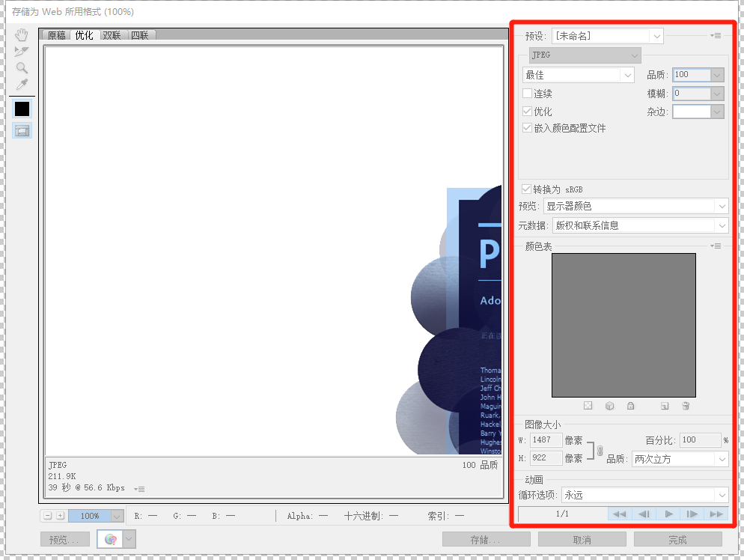744x560 pixels.
Task: Switch to the 原稿 tab
Action: pyautogui.click(x=56, y=36)
